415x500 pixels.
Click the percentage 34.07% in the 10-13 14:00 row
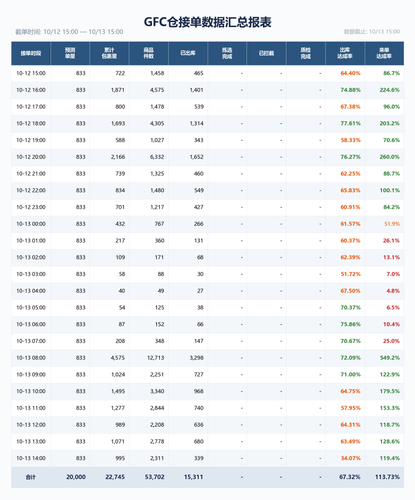350,458
